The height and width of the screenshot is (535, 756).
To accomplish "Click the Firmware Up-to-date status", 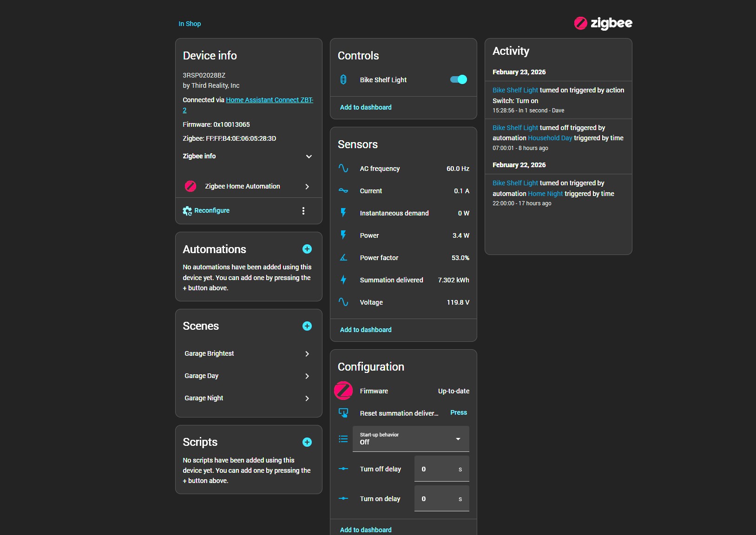I will pos(454,391).
